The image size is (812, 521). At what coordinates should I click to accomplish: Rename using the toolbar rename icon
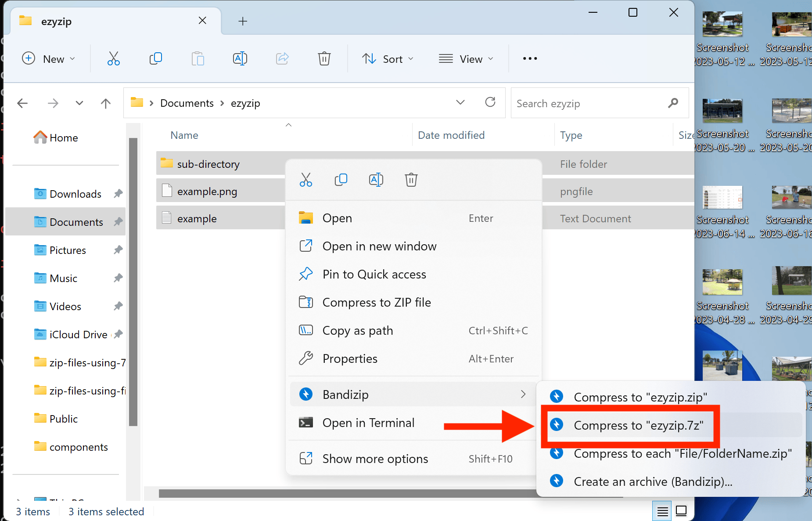[x=240, y=58]
